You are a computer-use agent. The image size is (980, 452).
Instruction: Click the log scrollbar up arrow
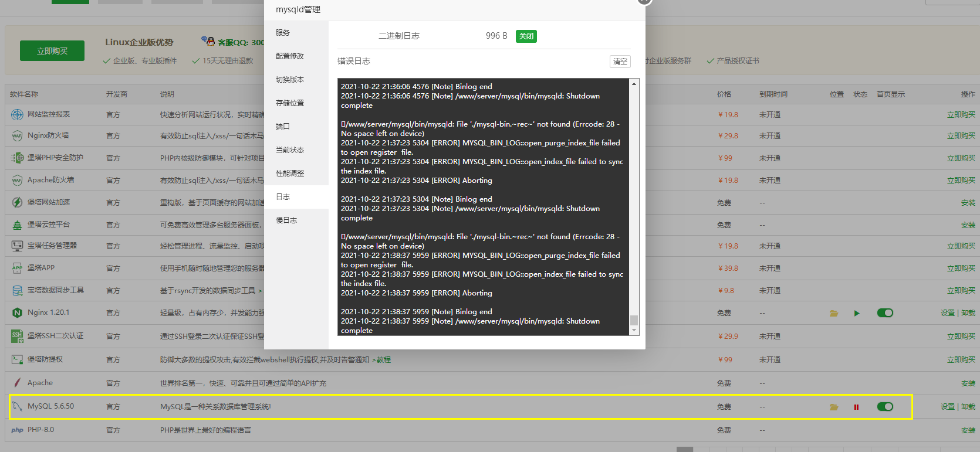point(634,84)
